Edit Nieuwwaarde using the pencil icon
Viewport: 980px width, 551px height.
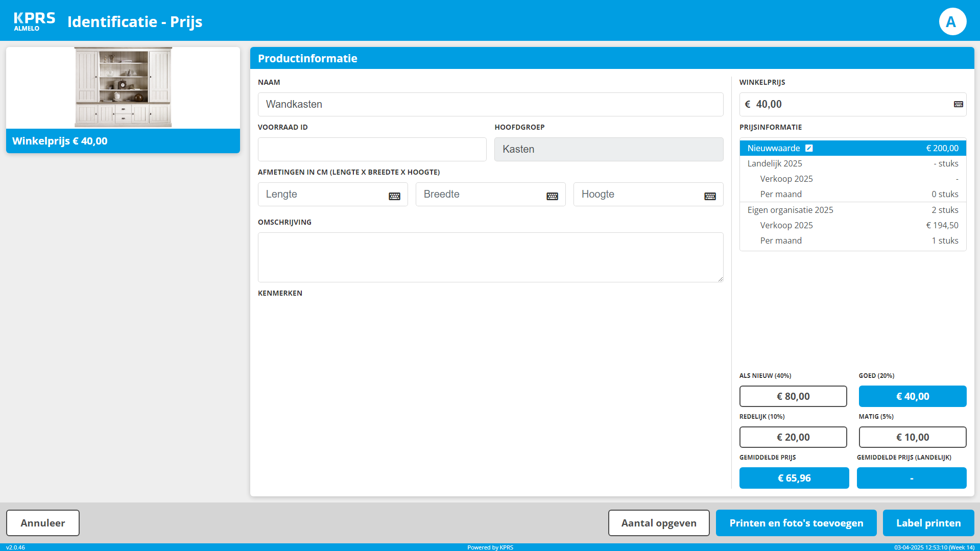(x=809, y=148)
